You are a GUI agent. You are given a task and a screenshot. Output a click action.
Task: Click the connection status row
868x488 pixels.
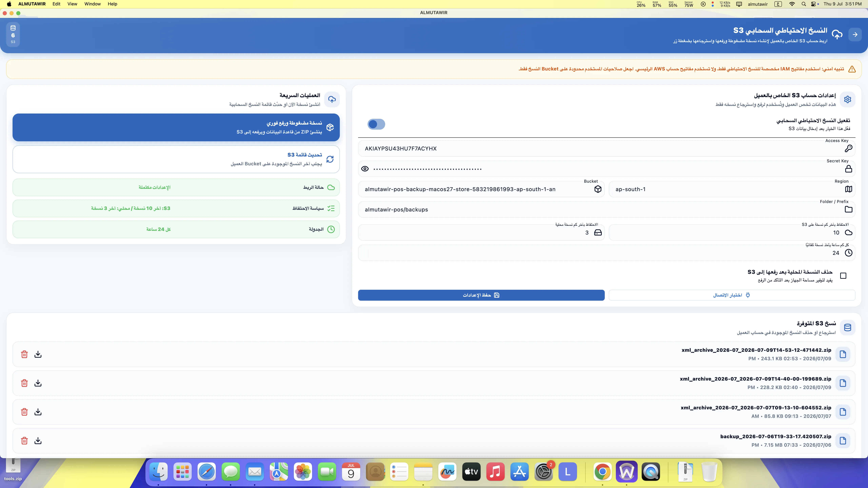pyautogui.click(x=176, y=188)
